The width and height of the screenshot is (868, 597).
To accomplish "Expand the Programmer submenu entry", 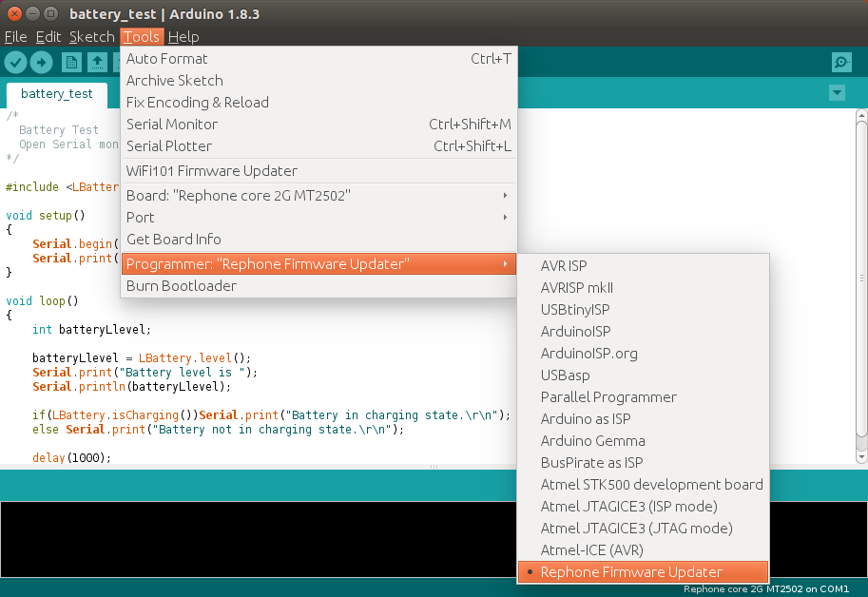I will (x=318, y=264).
